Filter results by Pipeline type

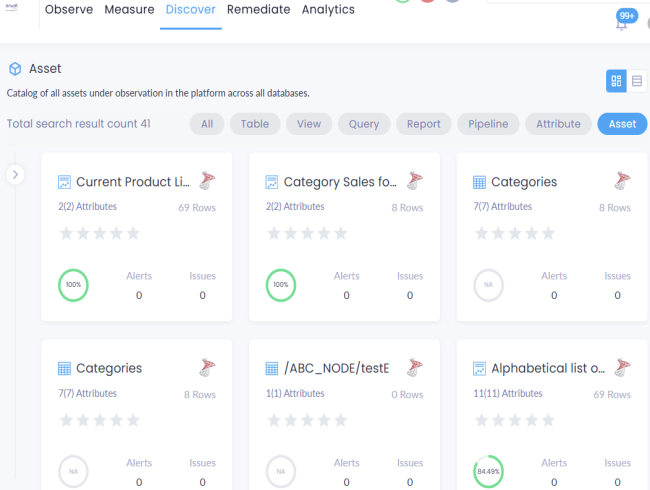[x=487, y=124]
